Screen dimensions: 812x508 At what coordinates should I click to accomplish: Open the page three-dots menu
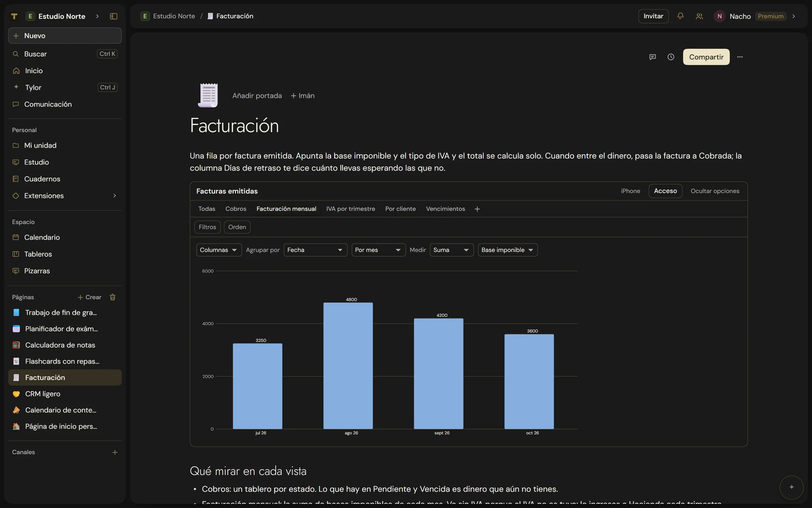coord(740,57)
